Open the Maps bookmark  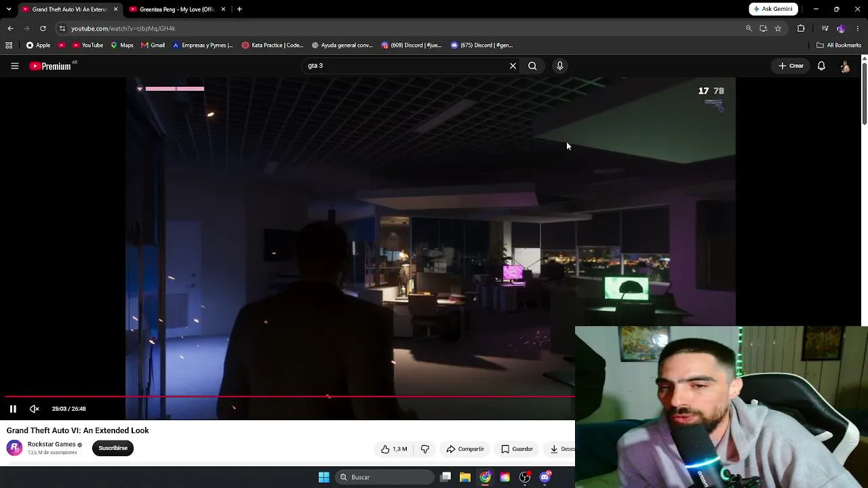coord(122,45)
